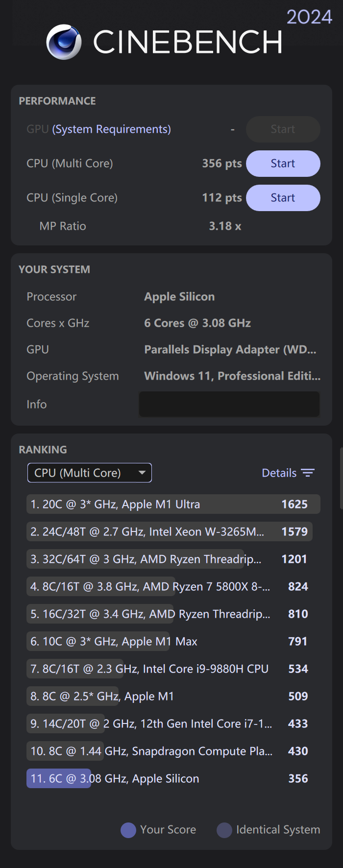
Task: Open the GPU System Requirements link
Action: click(x=112, y=129)
